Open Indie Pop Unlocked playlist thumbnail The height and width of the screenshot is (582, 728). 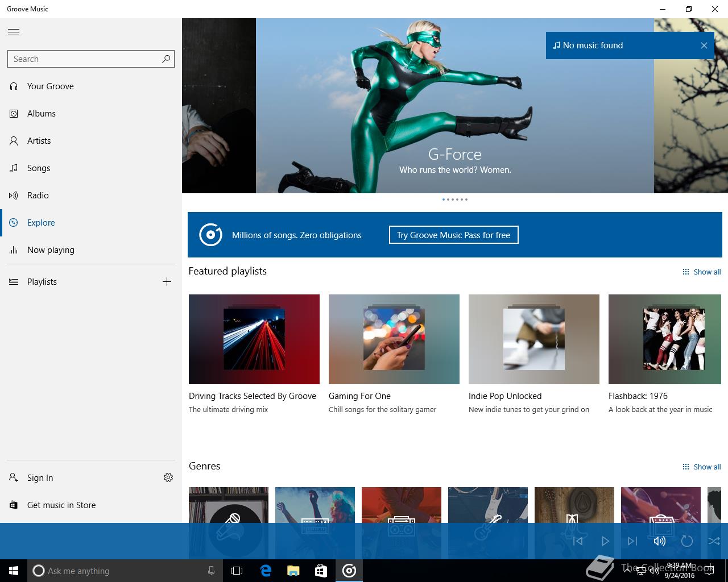pos(534,339)
